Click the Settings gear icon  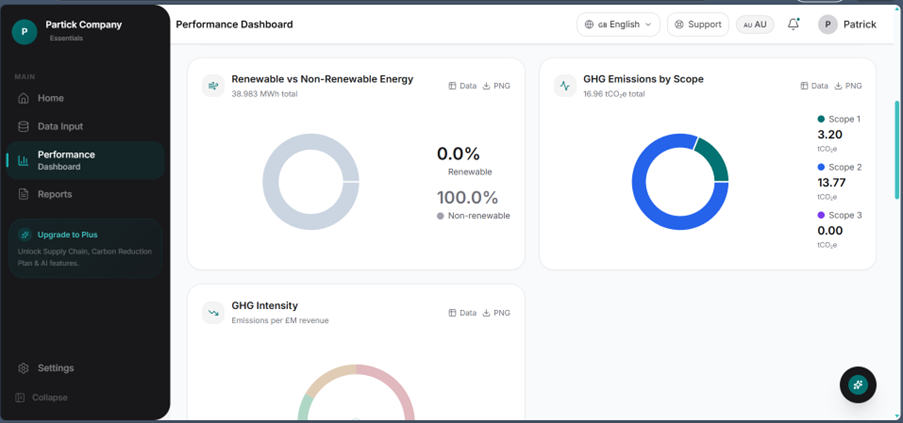(24, 368)
